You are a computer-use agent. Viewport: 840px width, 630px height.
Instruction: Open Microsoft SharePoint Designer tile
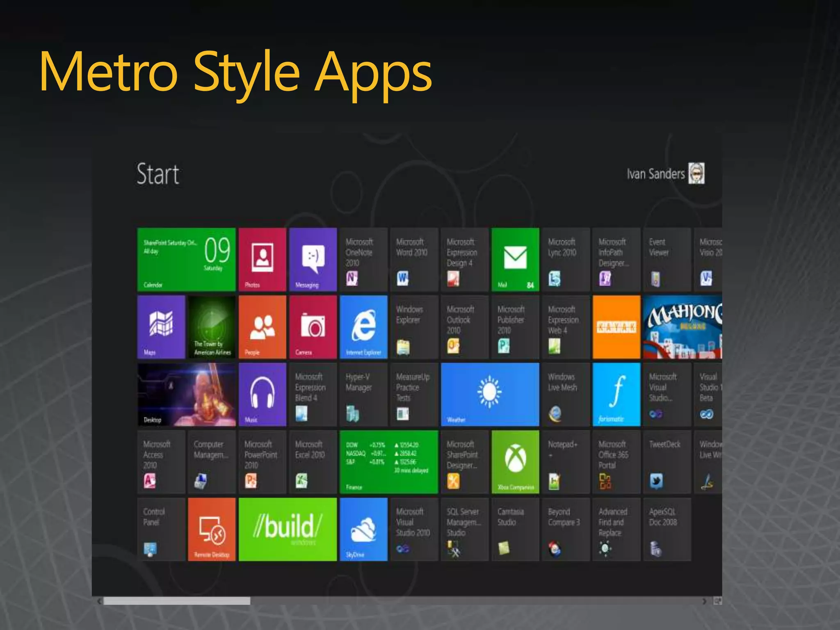pos(465,462)
